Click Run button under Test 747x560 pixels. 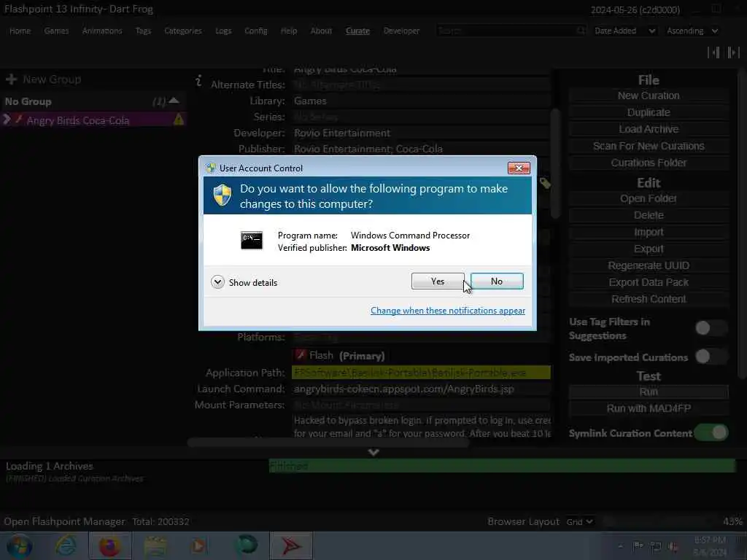click(649, 392)
